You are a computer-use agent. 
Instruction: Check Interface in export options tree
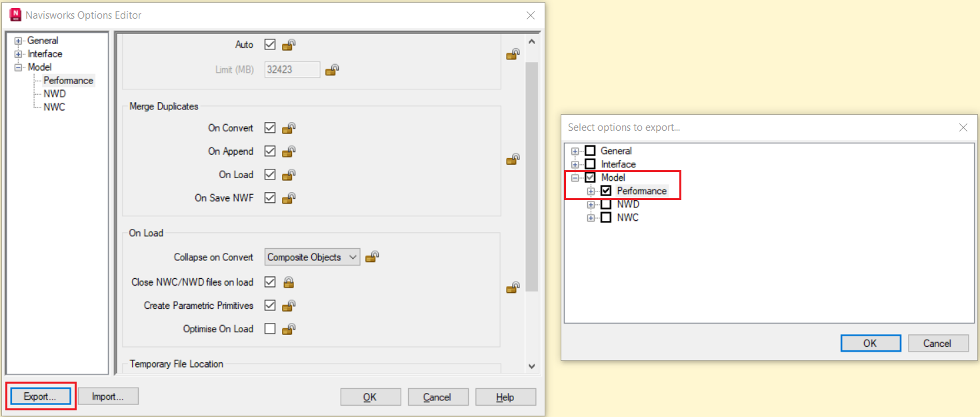tap(590, 164)
